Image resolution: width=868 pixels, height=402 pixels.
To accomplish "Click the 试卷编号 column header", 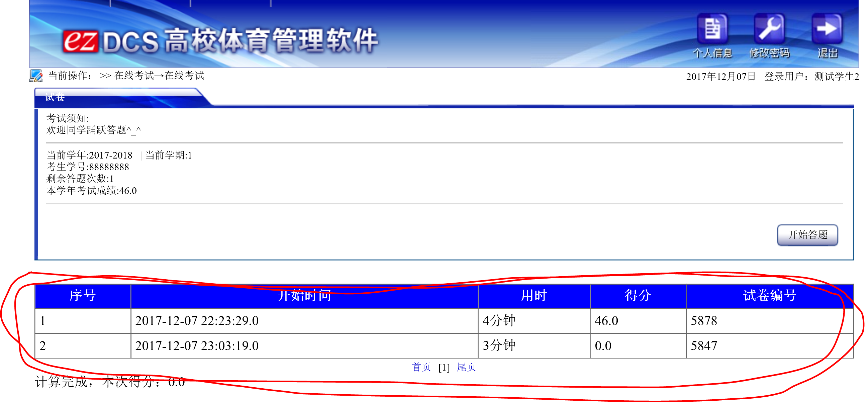I will point(769,296).
